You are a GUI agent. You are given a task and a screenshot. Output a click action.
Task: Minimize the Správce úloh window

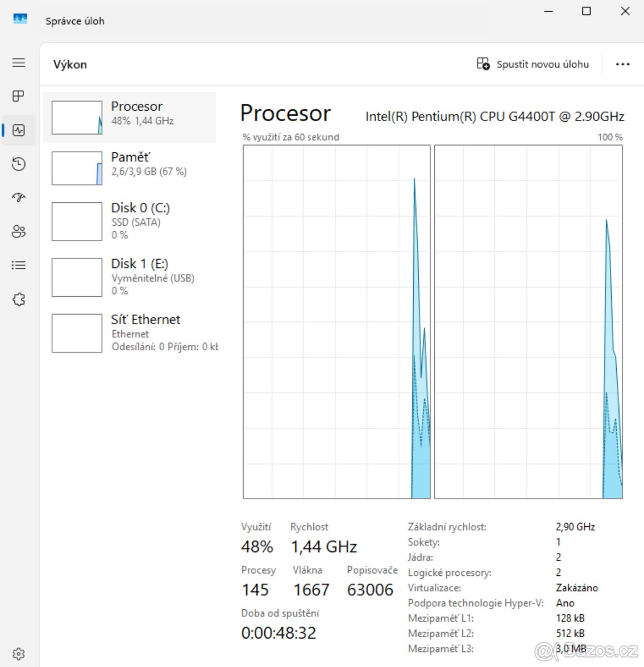pyautogui.click(x=548, y=11)
